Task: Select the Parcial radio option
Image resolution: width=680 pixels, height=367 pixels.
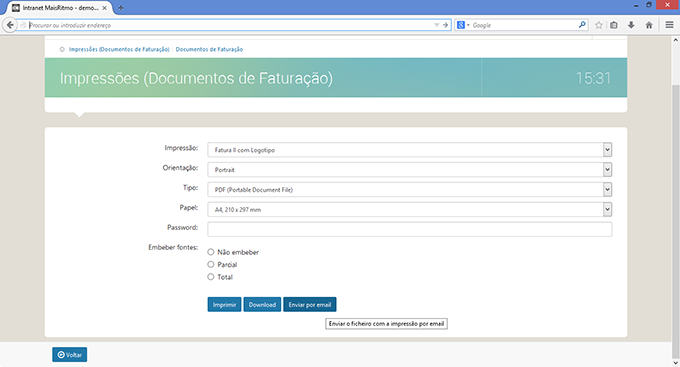Action: pos(211,264)
